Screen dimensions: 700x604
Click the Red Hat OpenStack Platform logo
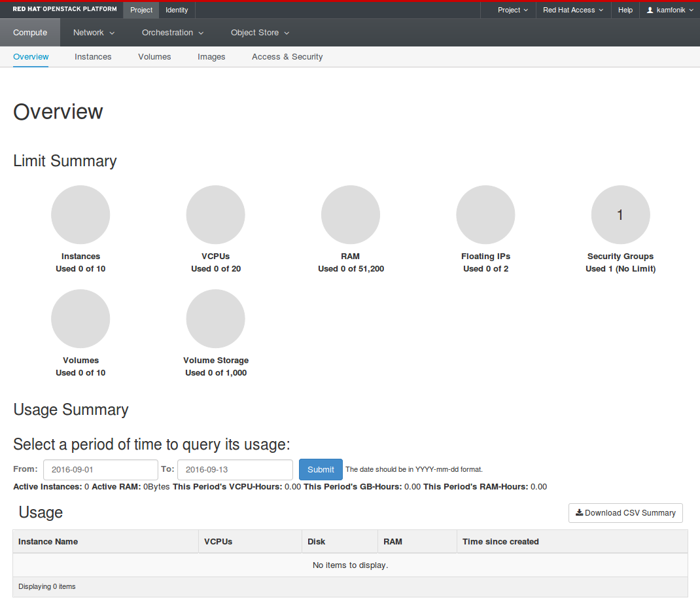click(x=65, y=9)
